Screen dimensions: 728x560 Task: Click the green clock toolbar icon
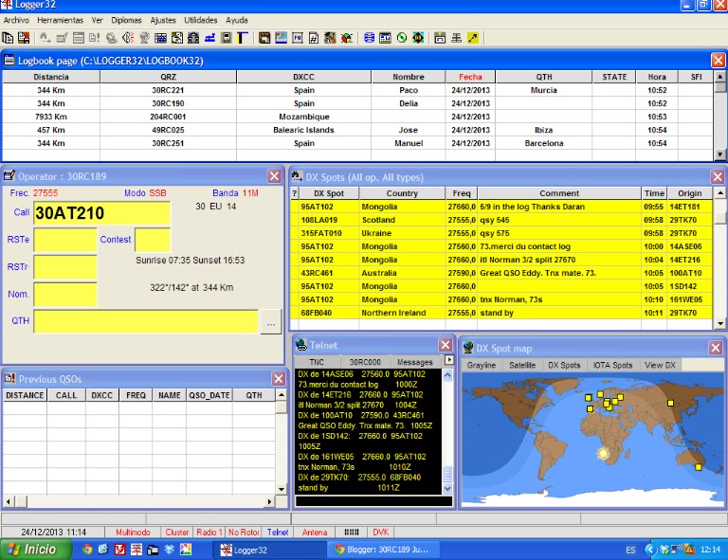402,38
